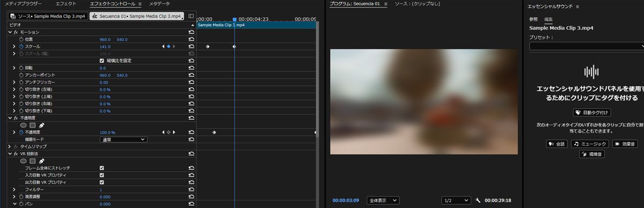The height and width of the screenshot is (208, 644).
Task: Switch to effects (エフェクト) tab
Action: [66, 4]
